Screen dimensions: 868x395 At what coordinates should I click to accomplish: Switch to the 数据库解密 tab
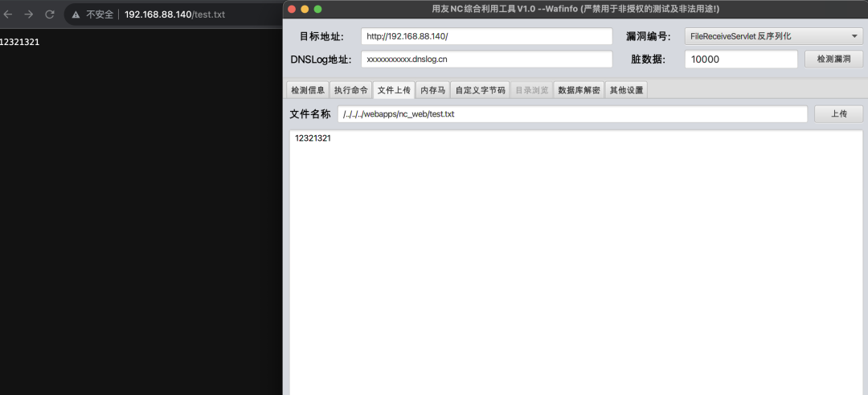click(x=579, y=90)
